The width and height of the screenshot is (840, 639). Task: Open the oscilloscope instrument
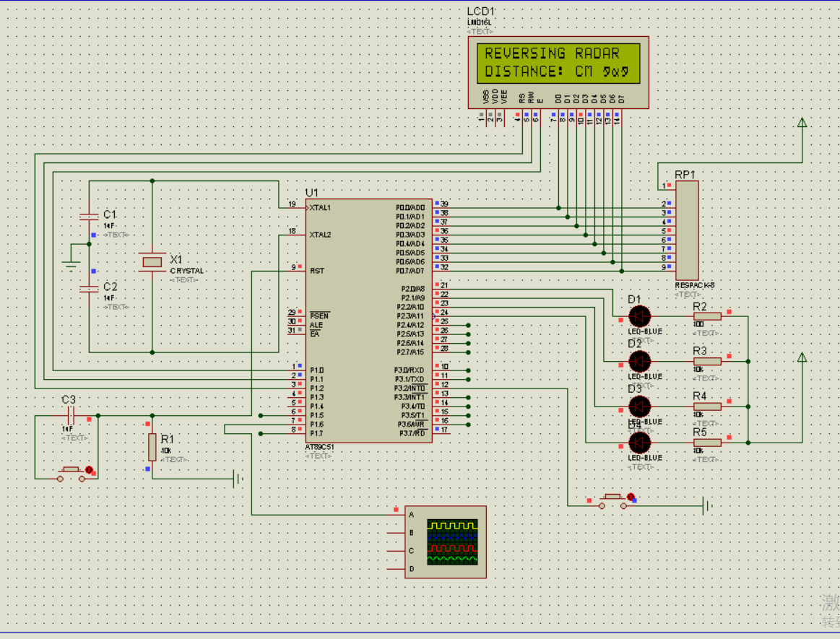(x=445, y=542)
